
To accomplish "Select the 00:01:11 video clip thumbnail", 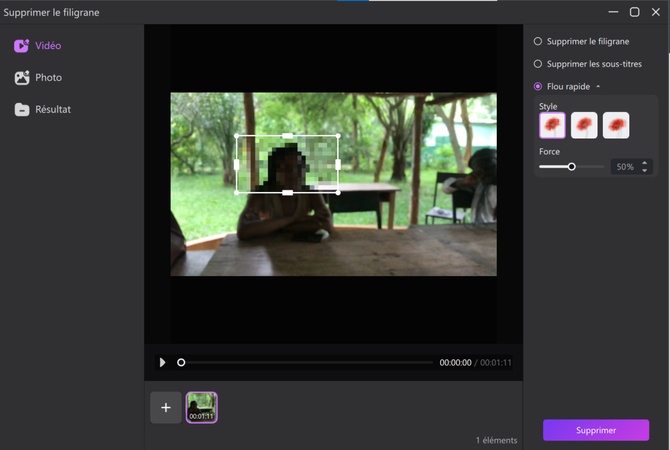I will 201,407.
